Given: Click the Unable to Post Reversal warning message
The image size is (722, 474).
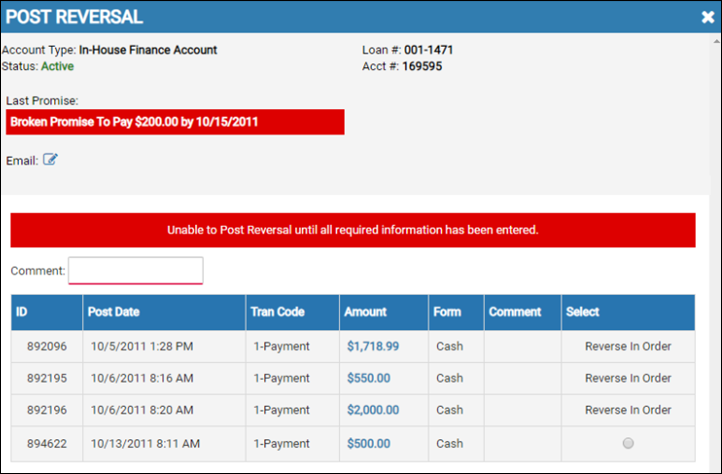Looking at the screenshot, I should 353,230.
